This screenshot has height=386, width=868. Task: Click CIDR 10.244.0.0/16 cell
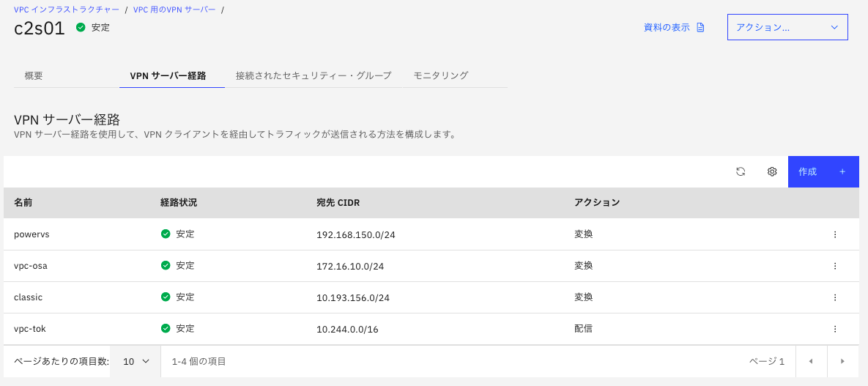(x=347, y=330)
